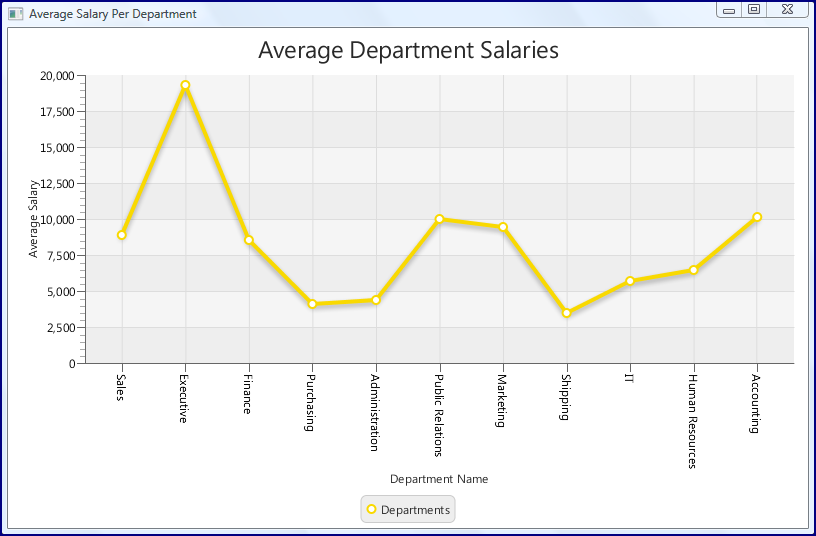Click the 15,000 y-axis value
The height and width of the screenshot is (536, 816).
pos(57,148)
